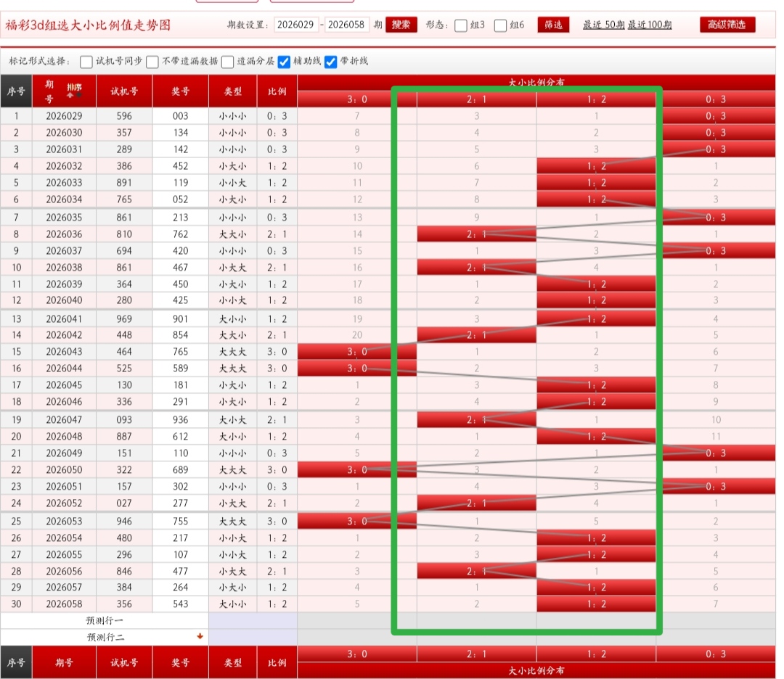
Task: Click the top 奖号 column header
Action: click(x=181, y=91)
